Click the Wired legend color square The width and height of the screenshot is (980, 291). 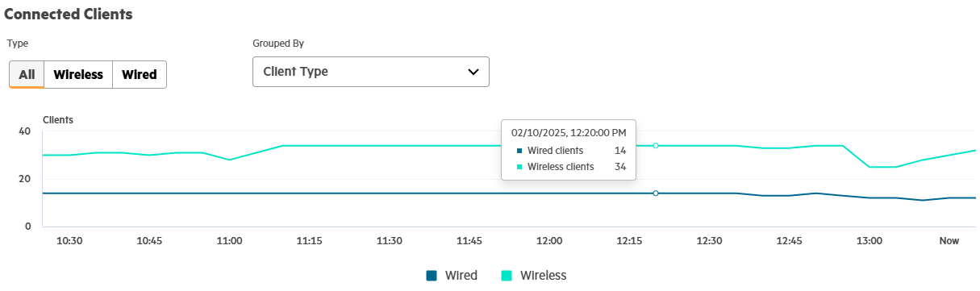(x=432, y=276)
